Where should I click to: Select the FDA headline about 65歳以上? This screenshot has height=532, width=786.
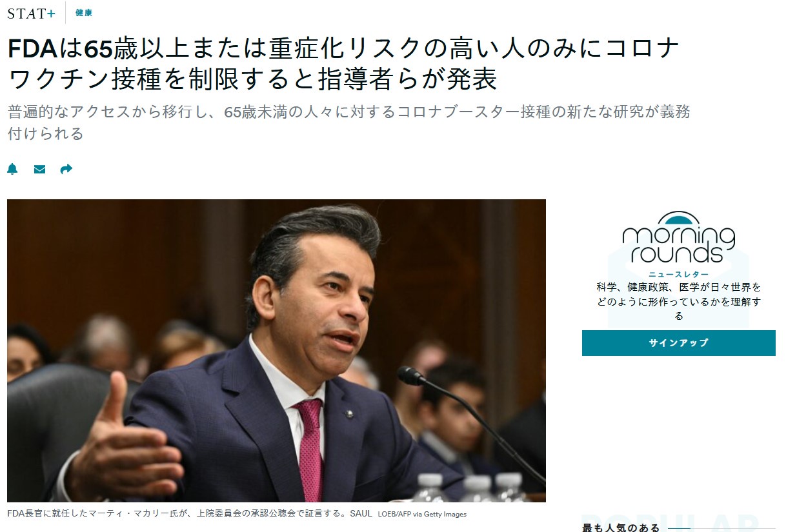coord(344,64)
